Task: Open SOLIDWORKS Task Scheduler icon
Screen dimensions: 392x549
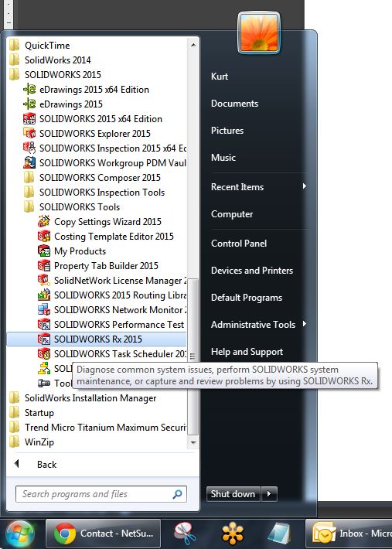Action: [x=44, y=354]
